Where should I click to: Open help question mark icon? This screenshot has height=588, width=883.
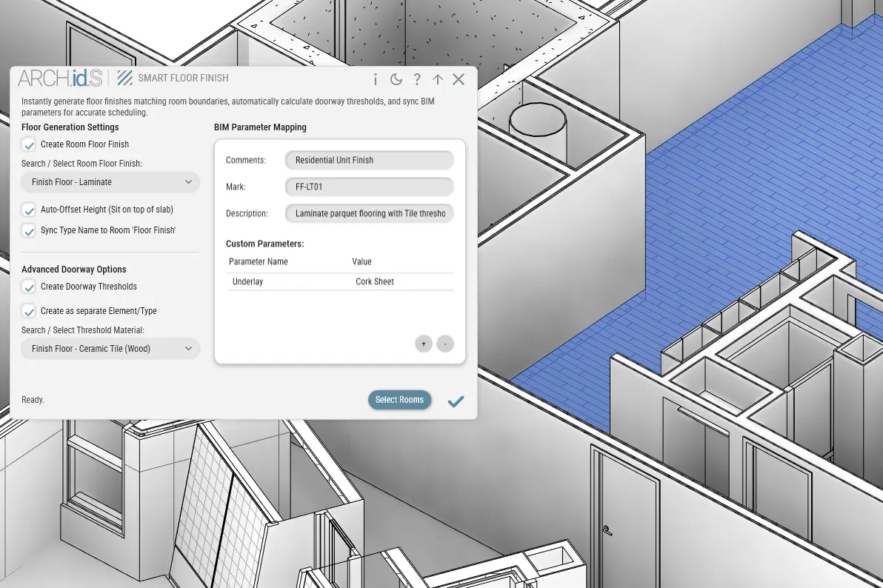417,79
